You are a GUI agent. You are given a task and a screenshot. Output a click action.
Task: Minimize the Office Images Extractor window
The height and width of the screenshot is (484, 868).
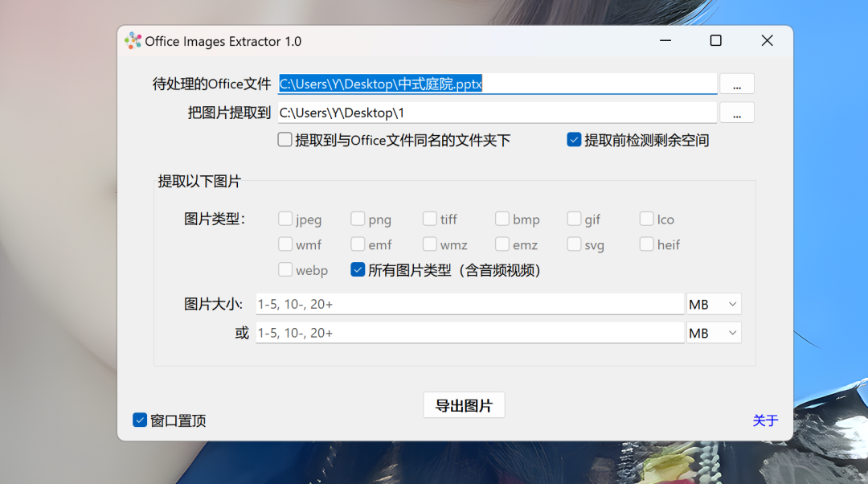point(665,40)
